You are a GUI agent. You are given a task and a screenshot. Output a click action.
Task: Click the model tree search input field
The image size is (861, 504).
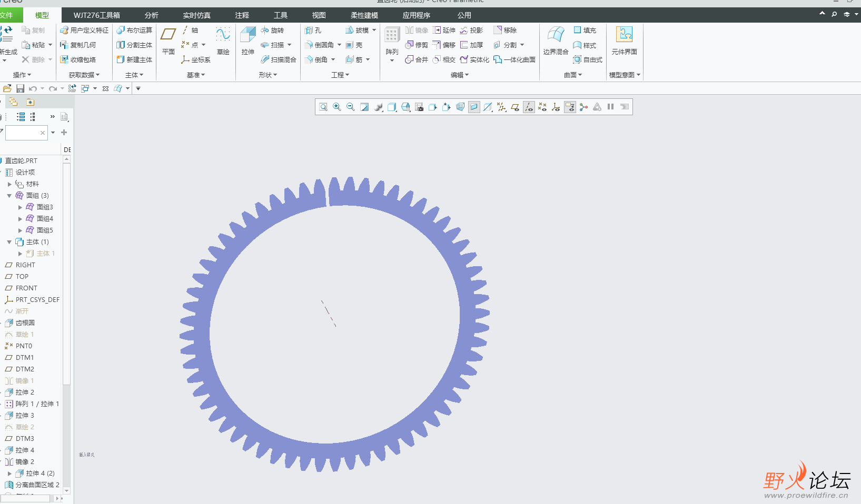26,133
